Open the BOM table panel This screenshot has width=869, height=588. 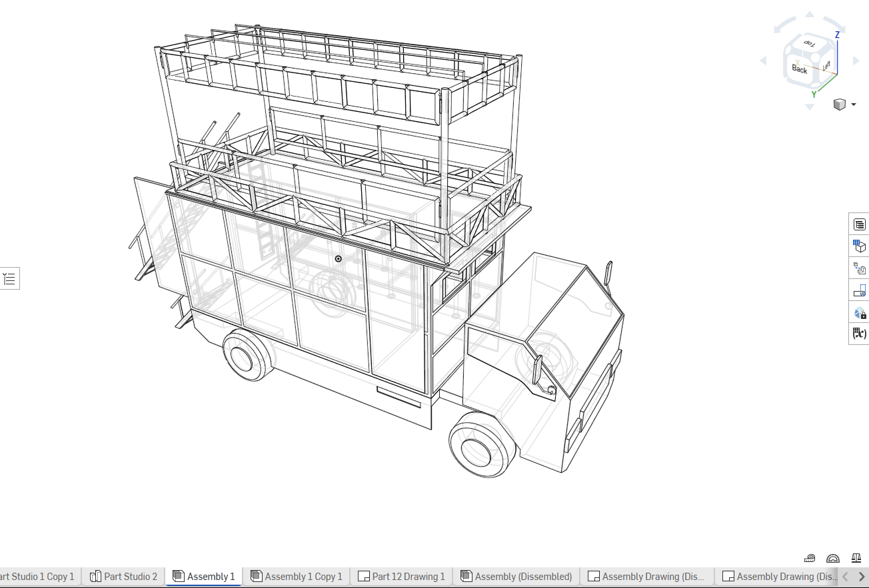tap(860, 224)
